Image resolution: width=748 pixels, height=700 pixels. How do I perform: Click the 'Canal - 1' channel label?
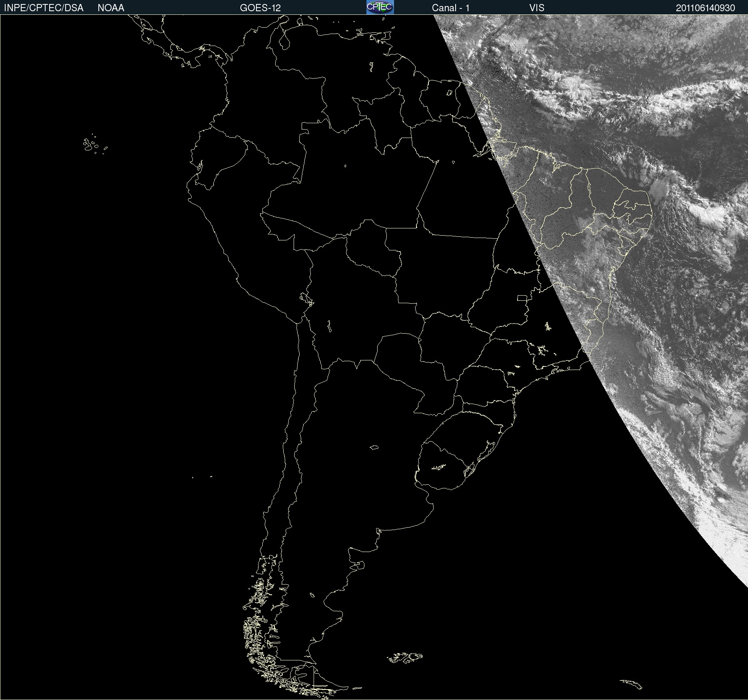pyautogui.click(x=451, y=8)
